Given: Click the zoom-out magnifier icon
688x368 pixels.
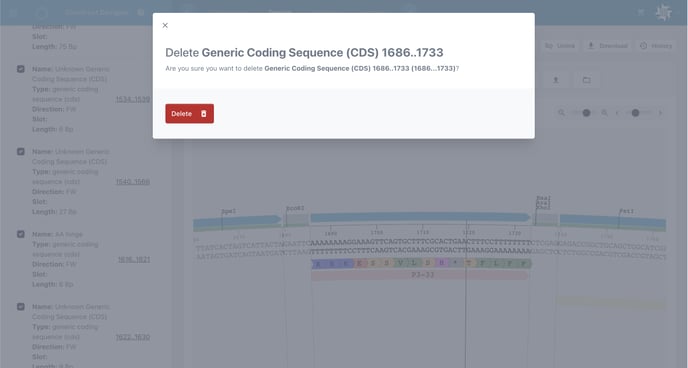Looking at the screenshot, I should coord(561,113).
